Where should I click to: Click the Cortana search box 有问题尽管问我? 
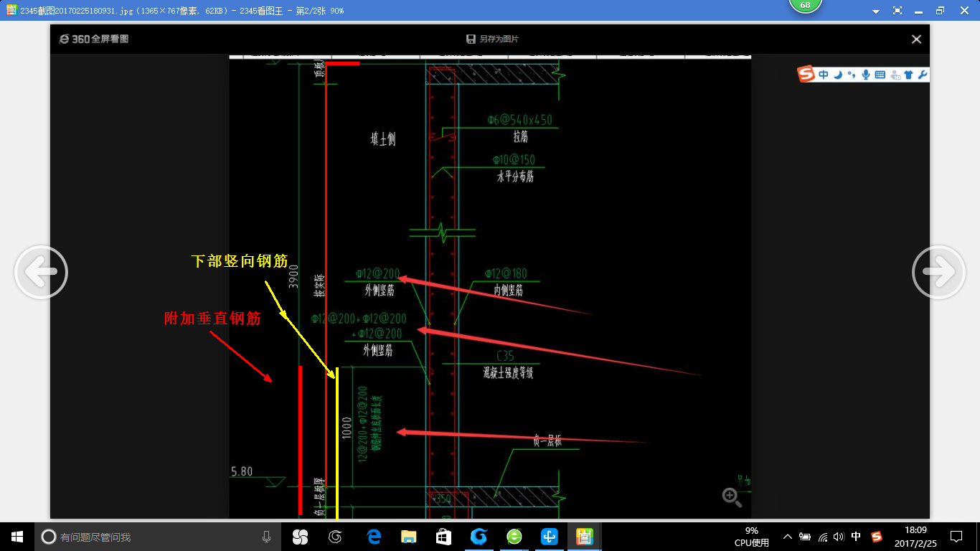click(158, 537)
